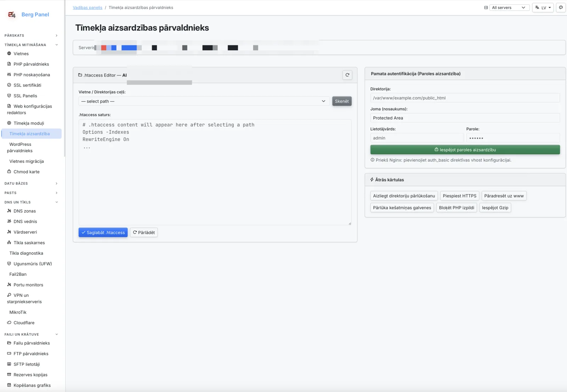Click the Berg Panel logo icon
The width and height of the screenshot is (567, 392).
(12, 15)
